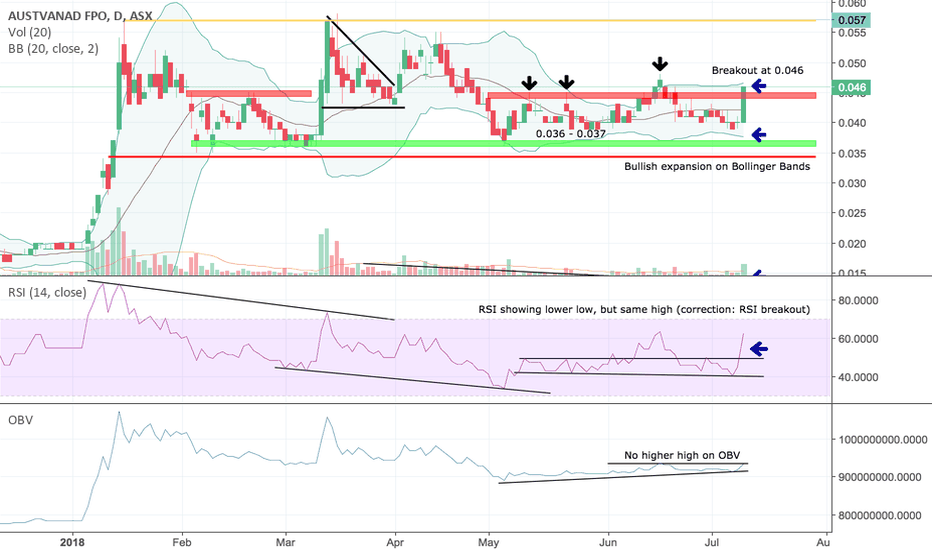Click the blue arrow next to the RSI line
Image resolution: width=932 pixels, height=550 pixels.
click(759, 349)
